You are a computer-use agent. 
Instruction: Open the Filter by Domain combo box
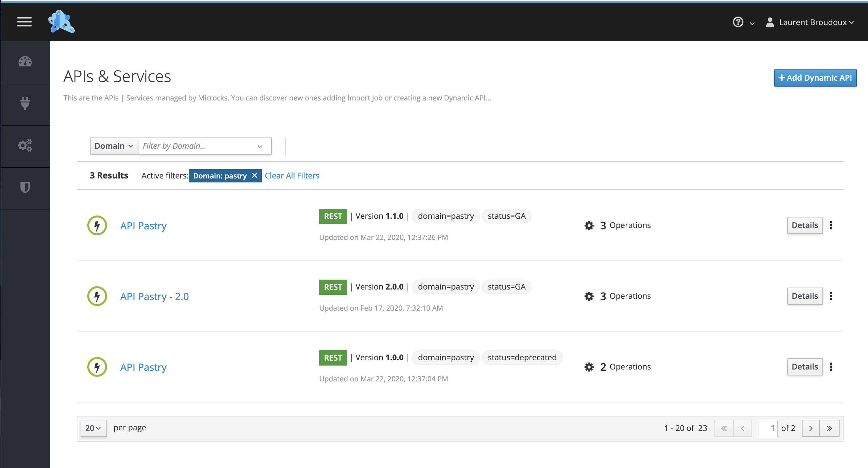click(x=204, y=146)
